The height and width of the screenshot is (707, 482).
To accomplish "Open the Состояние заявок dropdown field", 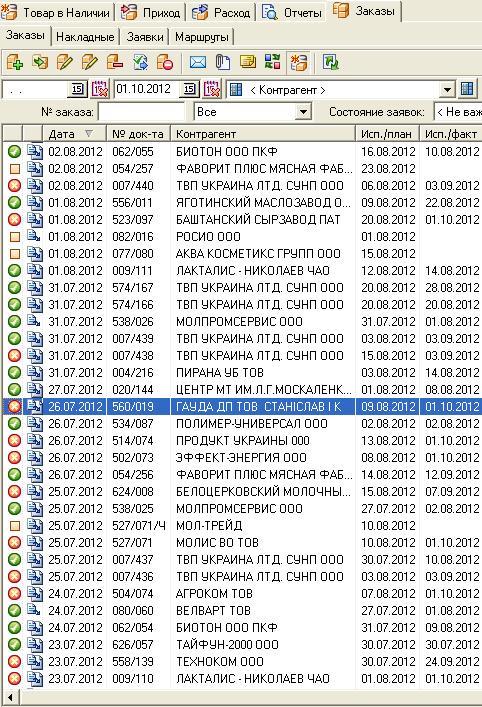I will click(x=458, y=112).
